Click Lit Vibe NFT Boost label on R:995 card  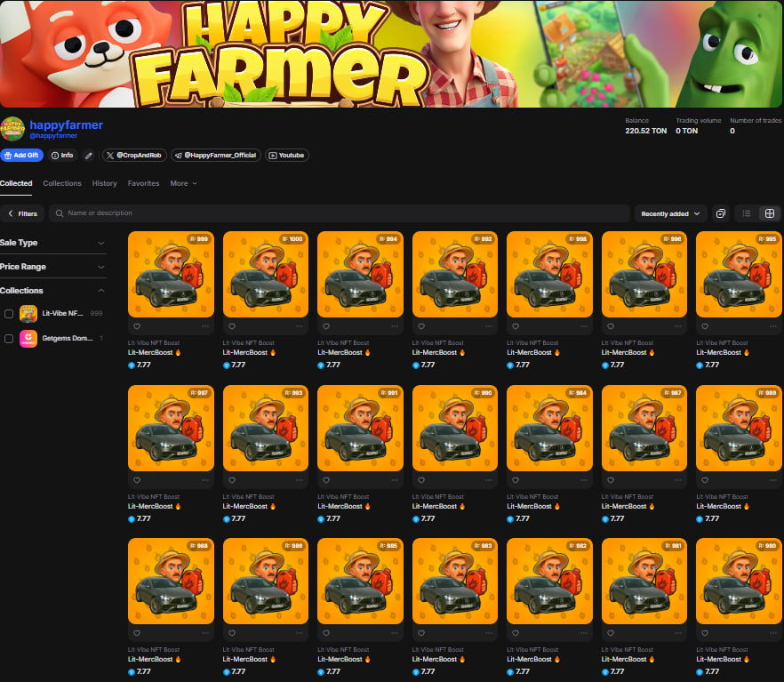point(722,343)
